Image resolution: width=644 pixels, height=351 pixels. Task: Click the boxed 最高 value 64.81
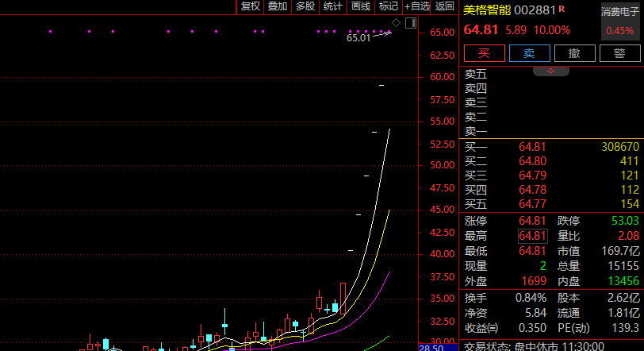coord(532,236)
